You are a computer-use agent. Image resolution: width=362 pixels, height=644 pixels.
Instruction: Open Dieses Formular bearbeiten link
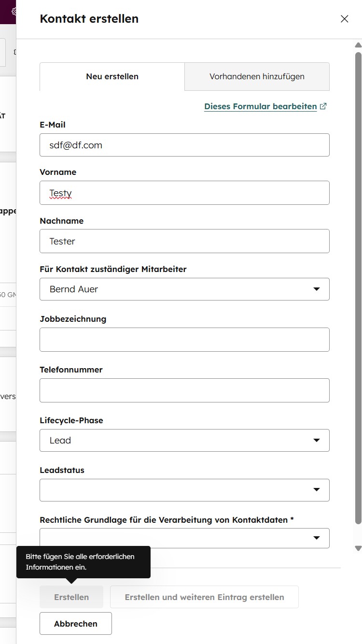260,106
